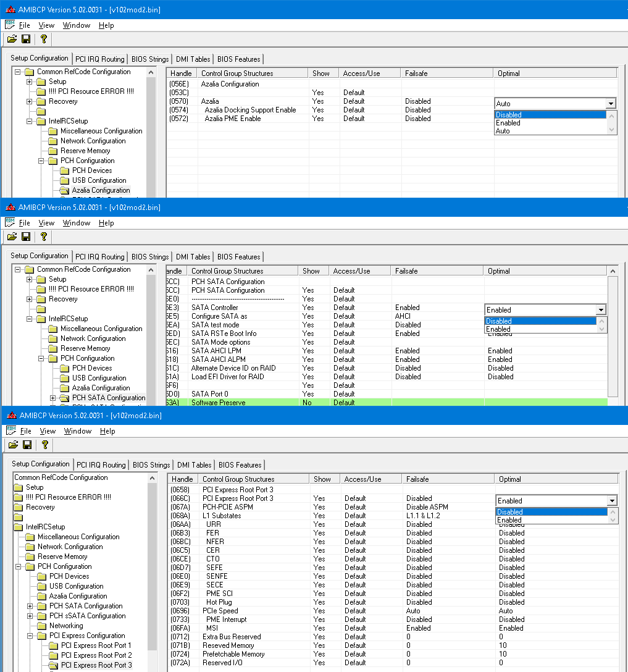Open Window menu in bottom window
This screenshot has height=672, width=628.
click(x=78, y=431)
